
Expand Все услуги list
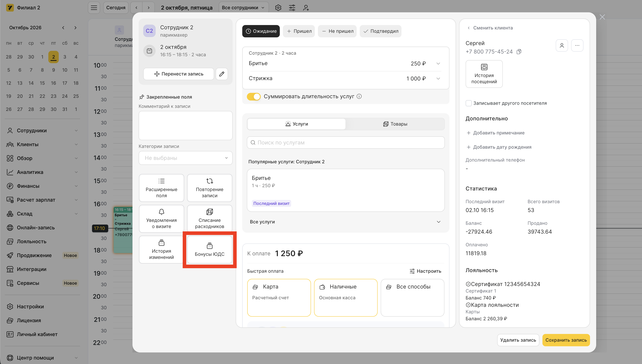(346, 222)
